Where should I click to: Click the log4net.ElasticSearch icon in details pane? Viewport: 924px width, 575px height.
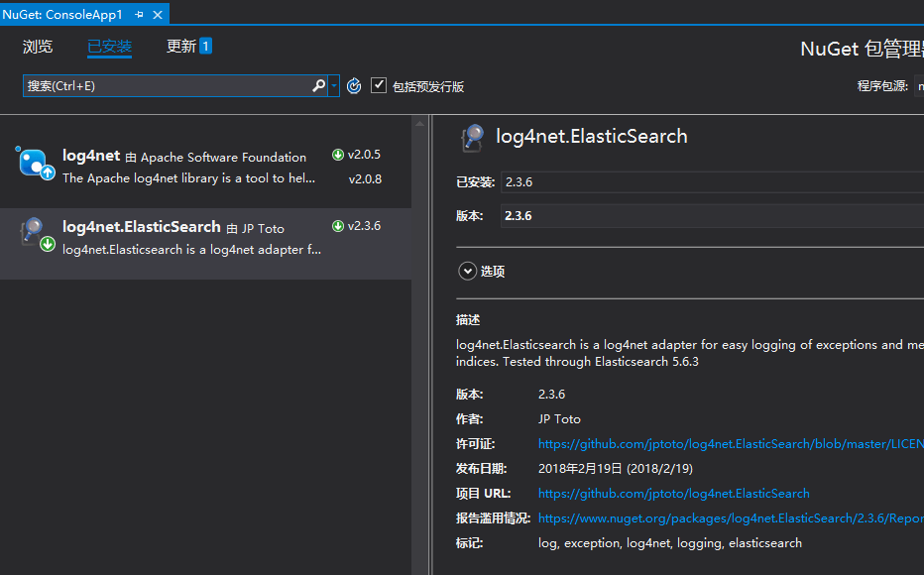(472, 136)
